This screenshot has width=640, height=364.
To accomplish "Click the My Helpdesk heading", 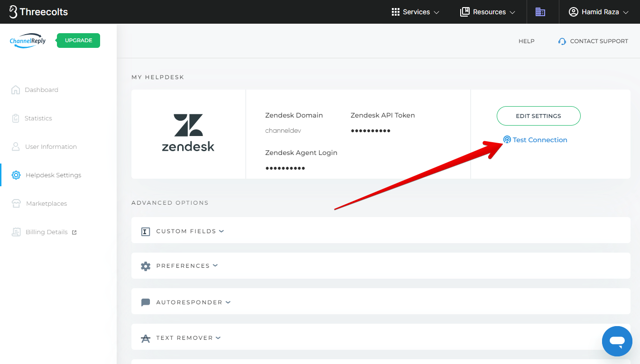I will point(158,77).
